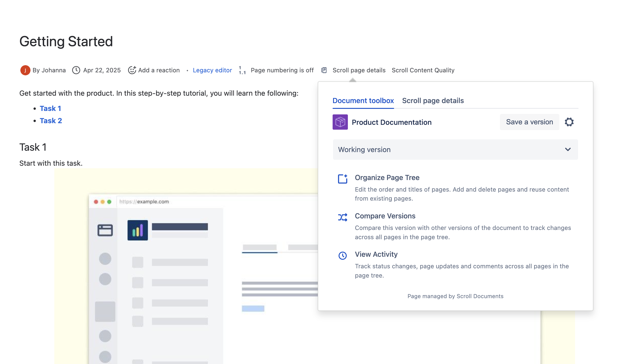The width and height of the screenshot is (625, 364).
Task: Click the clock icon beside the date
Action: pos(76,70)
